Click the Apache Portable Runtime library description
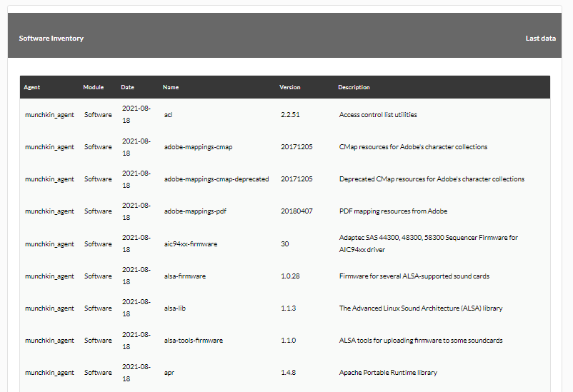Screen dimensions: 573x392 (x=388, y=373)
